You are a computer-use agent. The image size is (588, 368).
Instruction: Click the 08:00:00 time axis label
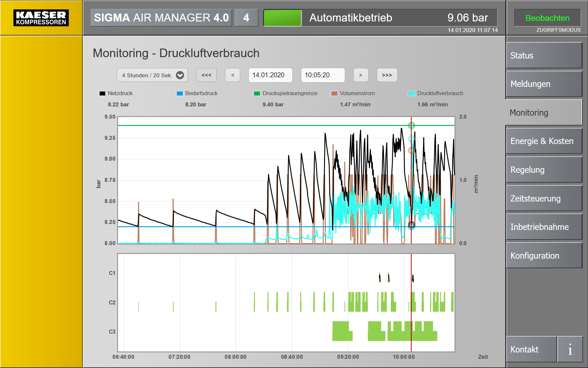(236, 357)
